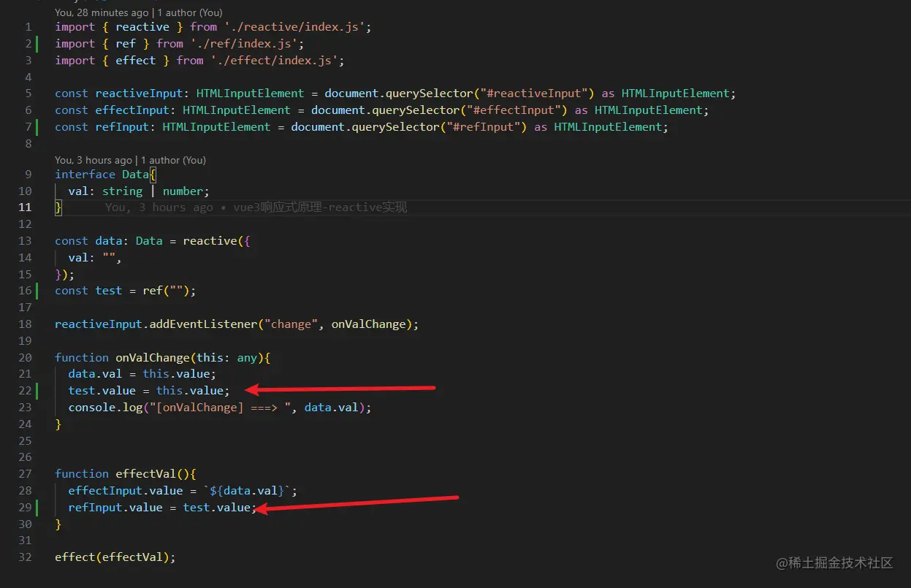Click 'const data: Data = reactive({' line
Viewport: 911px width, 588px height.
coord(153,241)
